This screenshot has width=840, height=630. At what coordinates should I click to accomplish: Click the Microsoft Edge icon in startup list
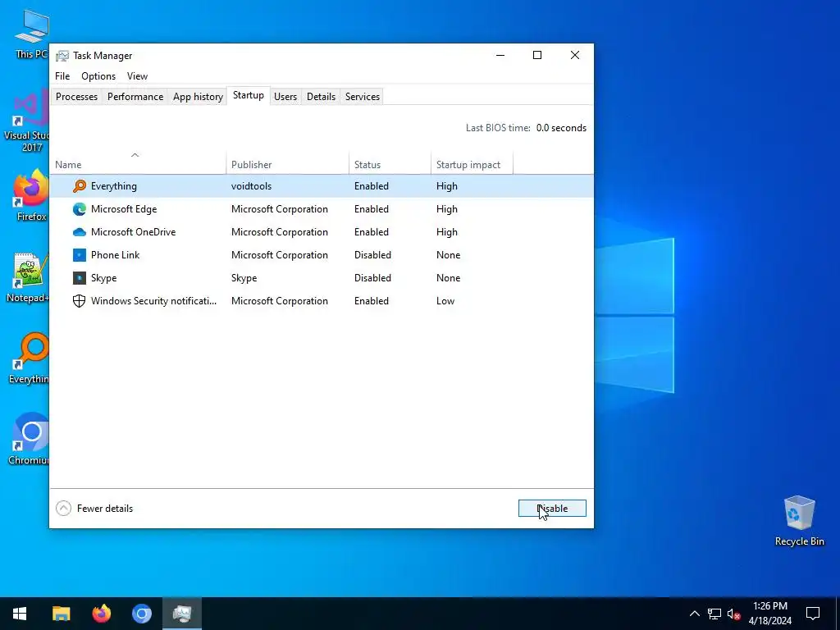[x=80, y=209]
